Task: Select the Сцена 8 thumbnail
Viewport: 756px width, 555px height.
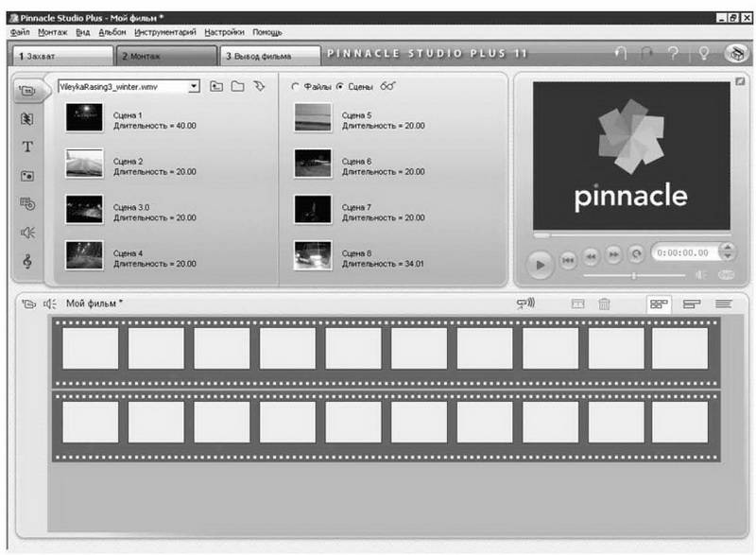Action: click(313, 255)
